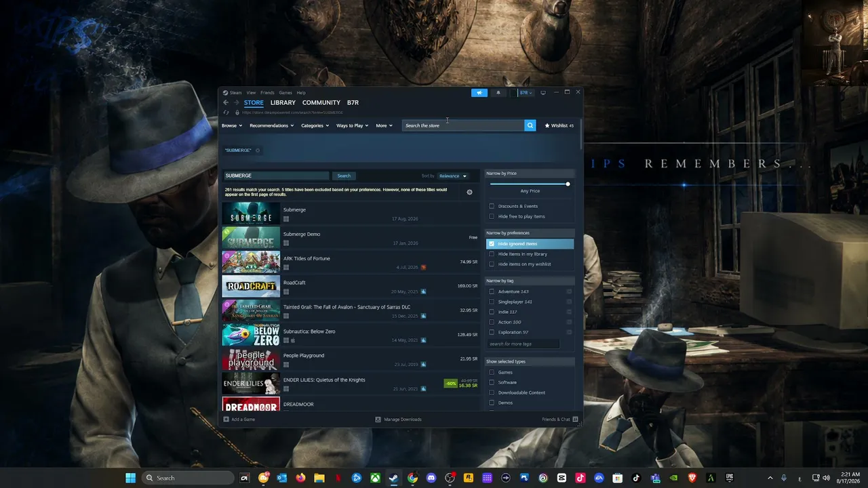
Task: Remove the "SUBMERGE" search term tag
Action: 258,150
